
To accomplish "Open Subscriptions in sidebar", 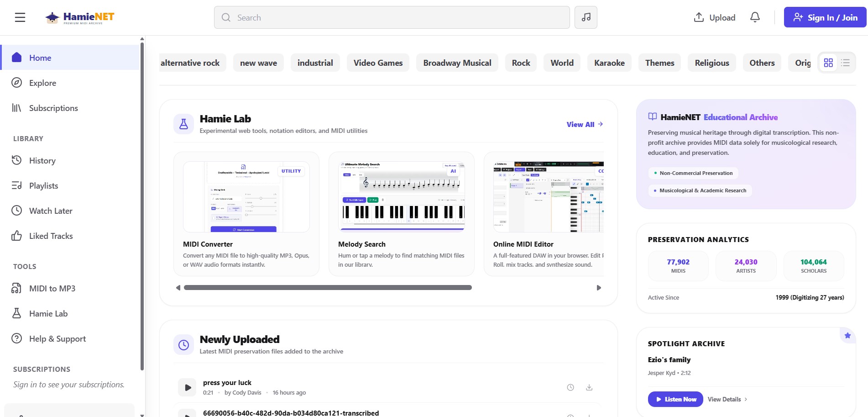I will point(70,108).
